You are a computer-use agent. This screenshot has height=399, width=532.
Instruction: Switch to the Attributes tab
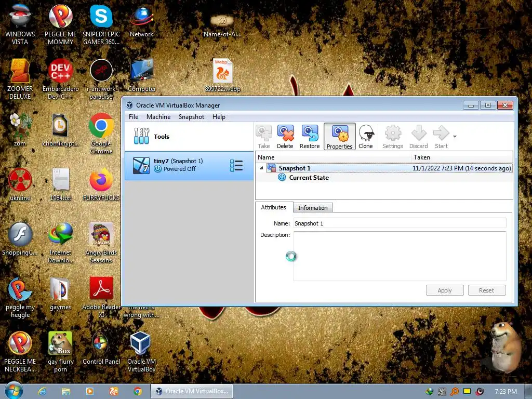coord(273,207)
